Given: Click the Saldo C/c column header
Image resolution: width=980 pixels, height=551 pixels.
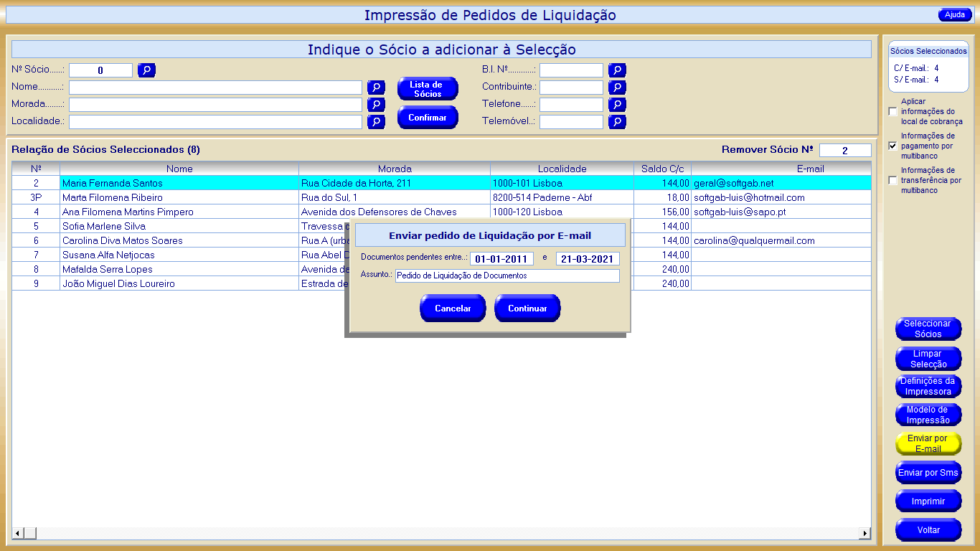Looking at the screenshot, I should (661, 169).
